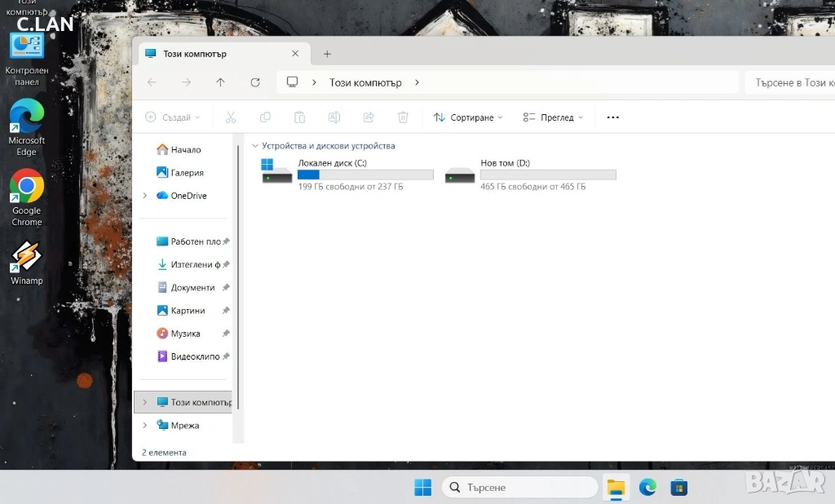Select Локален диск (C:) drive
Viewport: 835px width, 504px height.
[x=347, y=174]
